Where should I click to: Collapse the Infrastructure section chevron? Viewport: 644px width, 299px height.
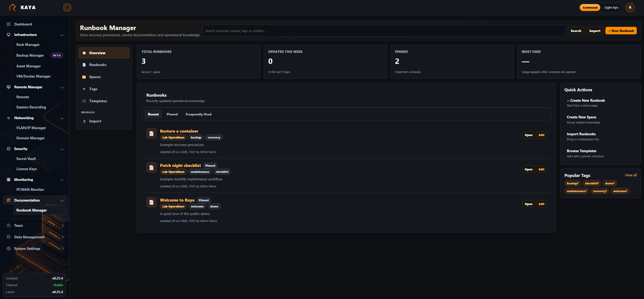[62, 35]
